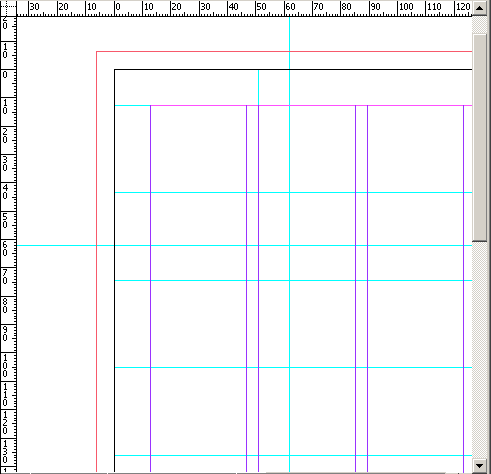
Task: Select the short cyan guide in top margin
Action: pos(258,87)
